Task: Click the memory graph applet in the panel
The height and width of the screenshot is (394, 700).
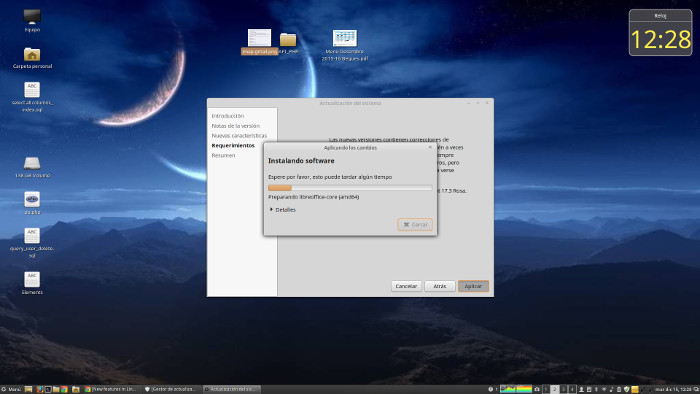Action: point(524,389)
